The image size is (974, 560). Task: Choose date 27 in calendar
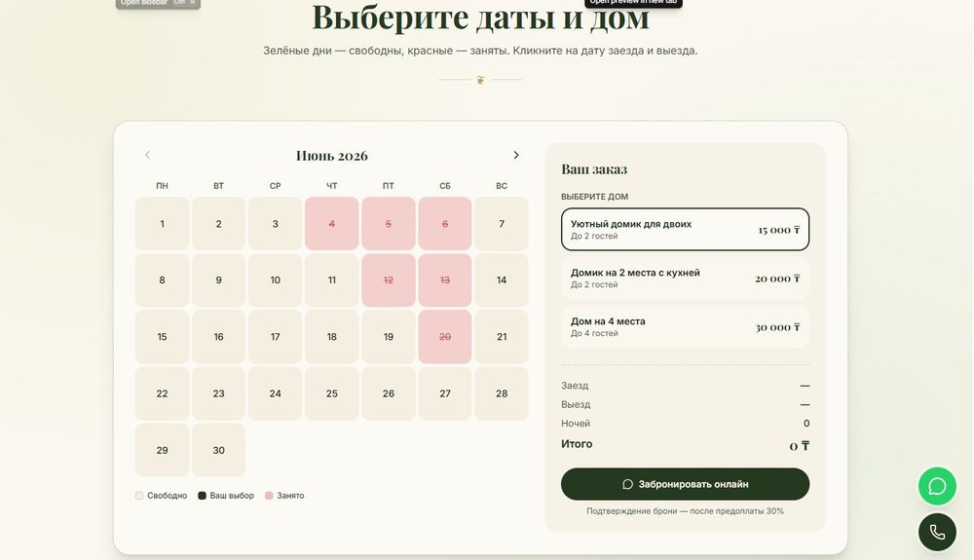(445, 393)
